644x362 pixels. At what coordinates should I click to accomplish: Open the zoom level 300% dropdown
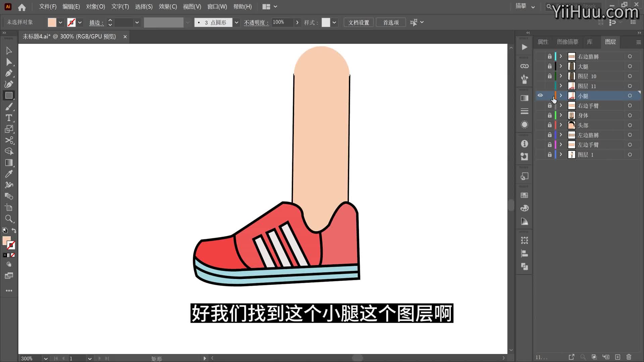click(46, 358)
